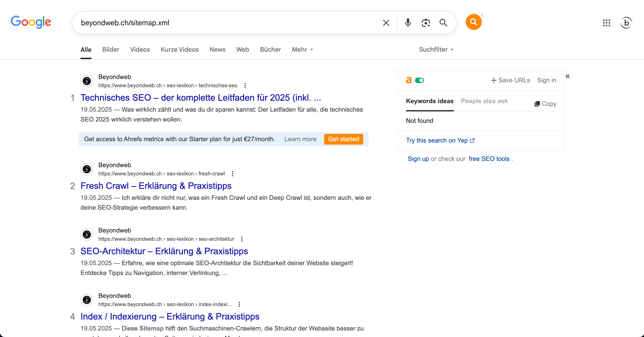
Task: Click Beyondweb favicon of fresh-crawl result
Action: point(87,169)
